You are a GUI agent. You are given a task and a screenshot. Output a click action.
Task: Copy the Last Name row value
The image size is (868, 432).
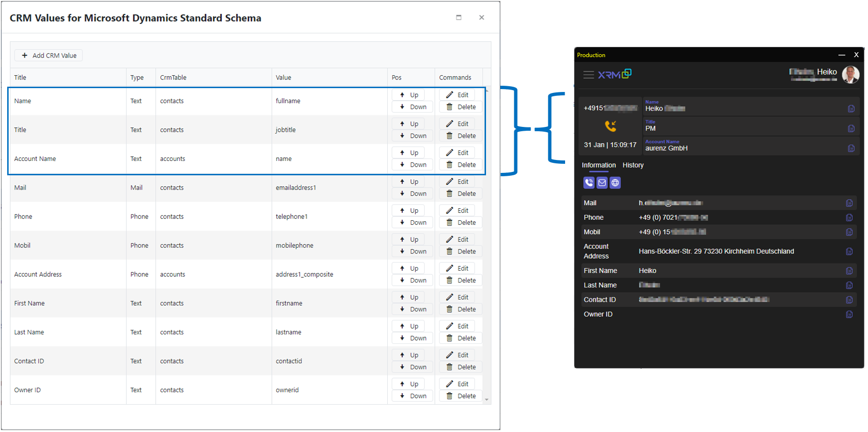coord(849,285)
